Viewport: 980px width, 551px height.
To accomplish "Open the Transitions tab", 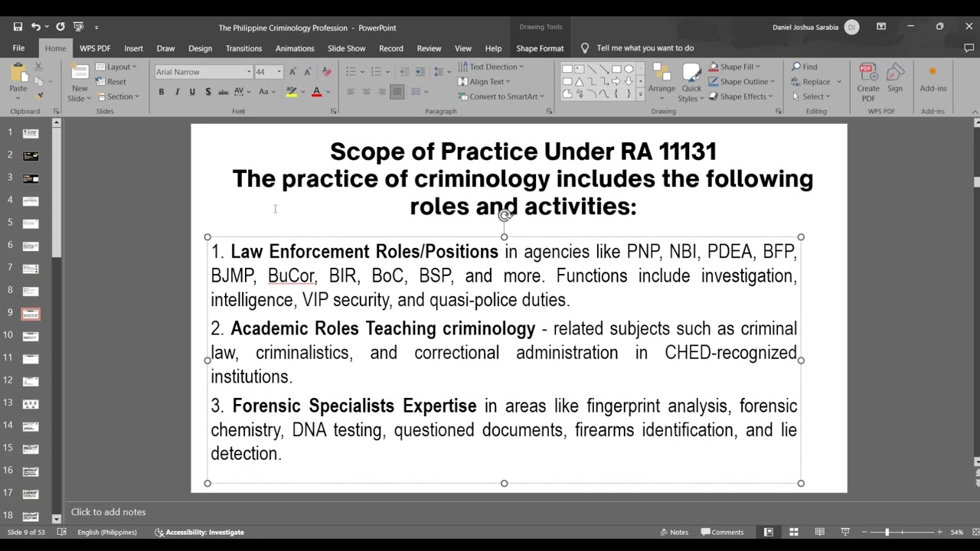I will (x=243, y=48).
